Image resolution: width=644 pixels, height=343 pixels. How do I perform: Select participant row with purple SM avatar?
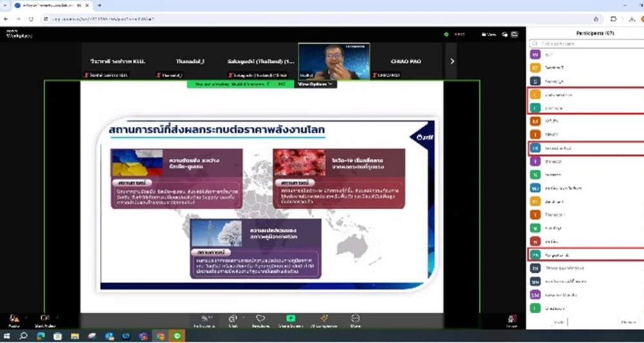click(585, 295)
